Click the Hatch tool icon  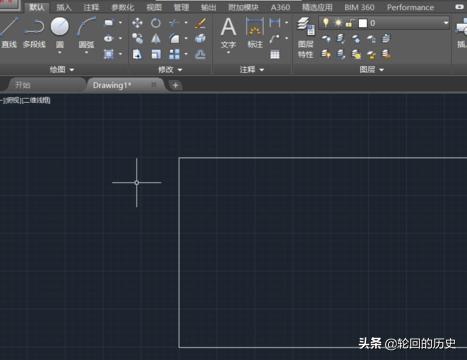click(109, 54)
